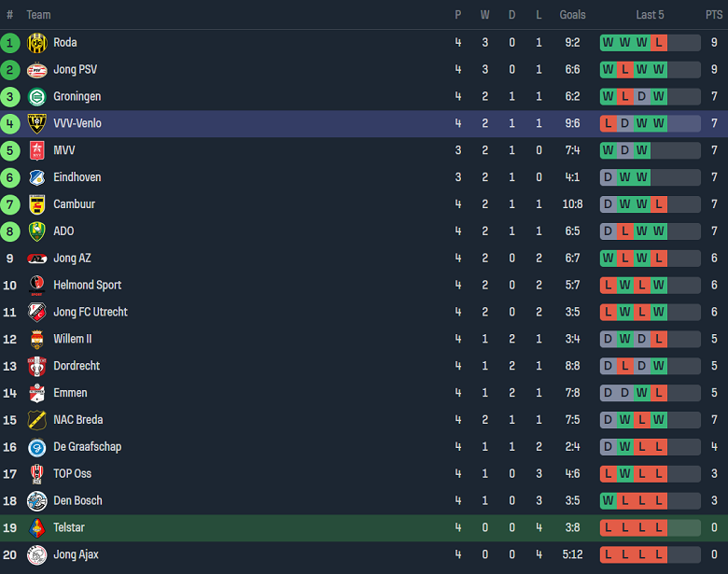Click the VVV-Venlo club badge
The width and height of the screenshot is (728, 574).
point(36,124)
